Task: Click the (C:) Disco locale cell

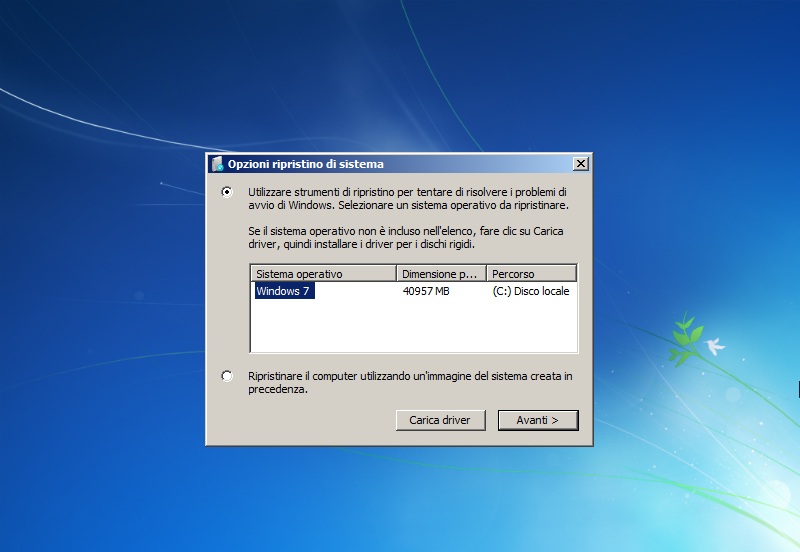Action: (x=531, y=291)
